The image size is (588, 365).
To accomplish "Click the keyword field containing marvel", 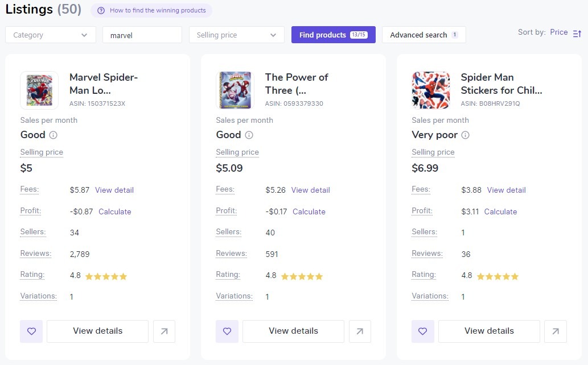I will 142,35.
